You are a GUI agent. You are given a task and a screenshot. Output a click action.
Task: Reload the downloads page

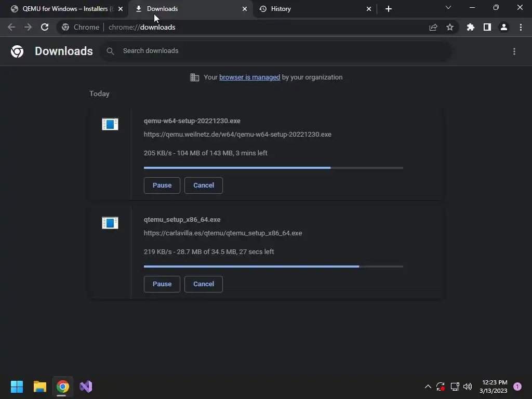click(x=45, y=27)
